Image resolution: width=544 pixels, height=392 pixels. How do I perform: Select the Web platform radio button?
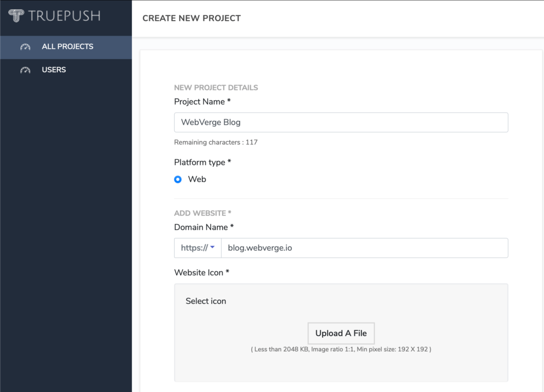point(177,179)
